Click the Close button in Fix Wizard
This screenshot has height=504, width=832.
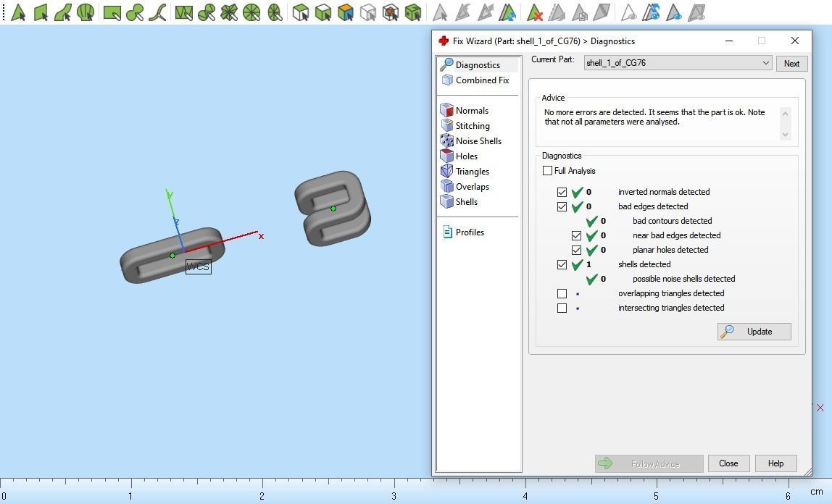pos(728,463)
